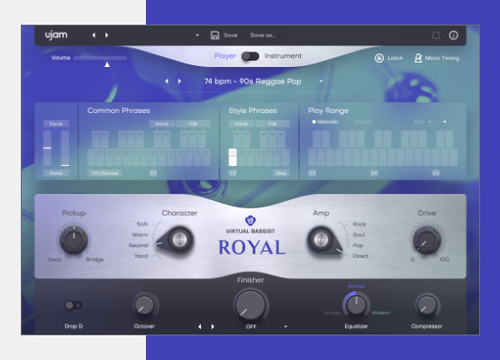Click the Amp selector knob

[x=325, y=240]
